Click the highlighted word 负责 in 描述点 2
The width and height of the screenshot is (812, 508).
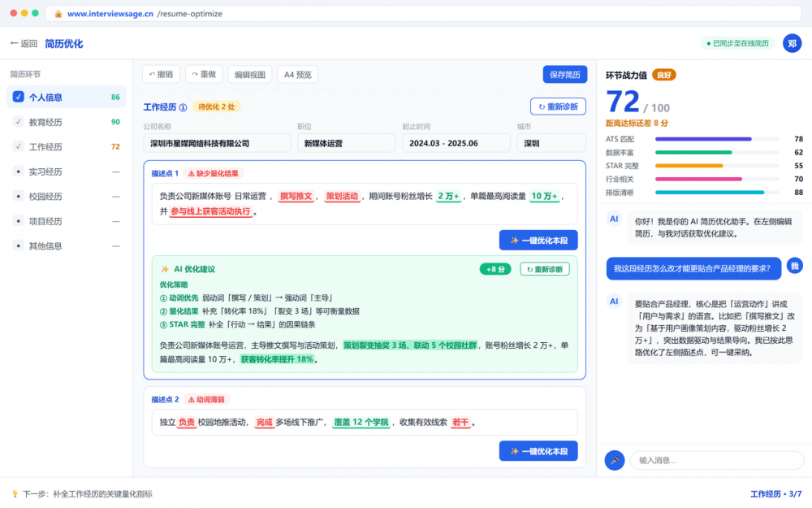click(x=187, y=423)
